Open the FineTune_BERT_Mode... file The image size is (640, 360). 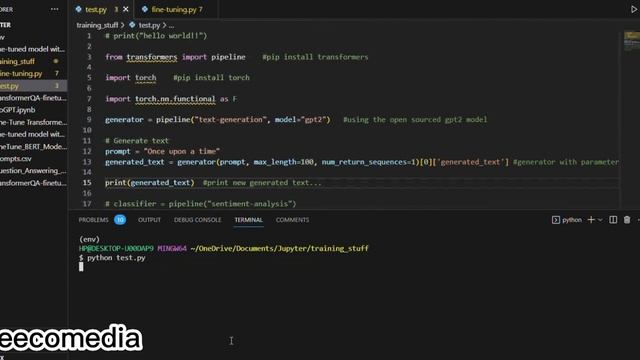(33, 147)
